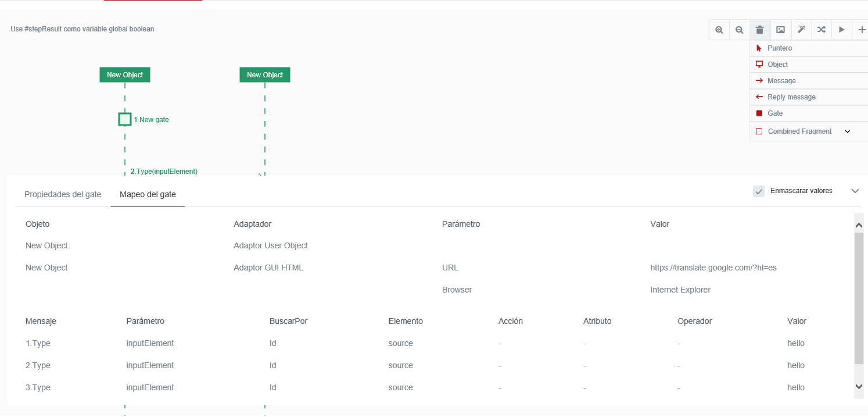Select the Puntero pointer tool

(779, 48)
